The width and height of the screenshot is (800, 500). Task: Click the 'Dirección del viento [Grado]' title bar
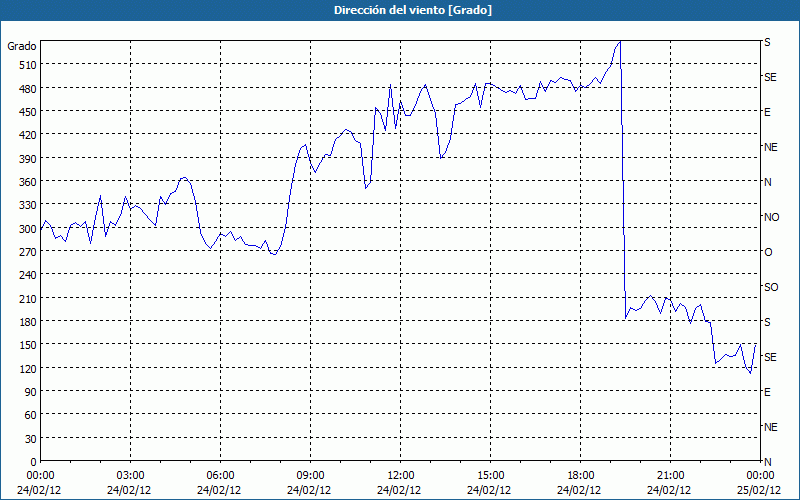tap(400, 10)
